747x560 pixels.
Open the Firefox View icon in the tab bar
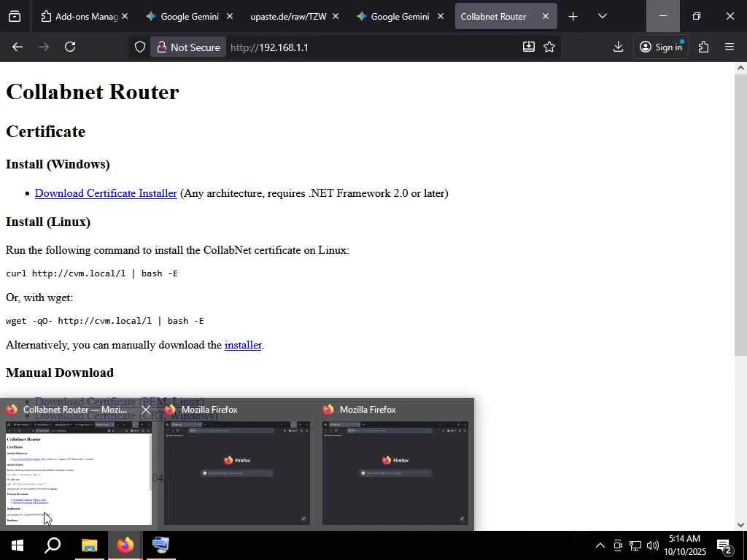(x=15, y=16)
